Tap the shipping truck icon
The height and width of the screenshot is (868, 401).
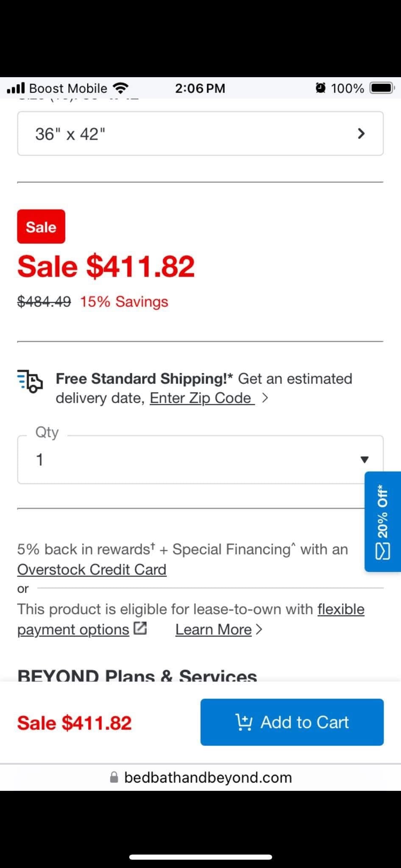click(x=30, y=381)
